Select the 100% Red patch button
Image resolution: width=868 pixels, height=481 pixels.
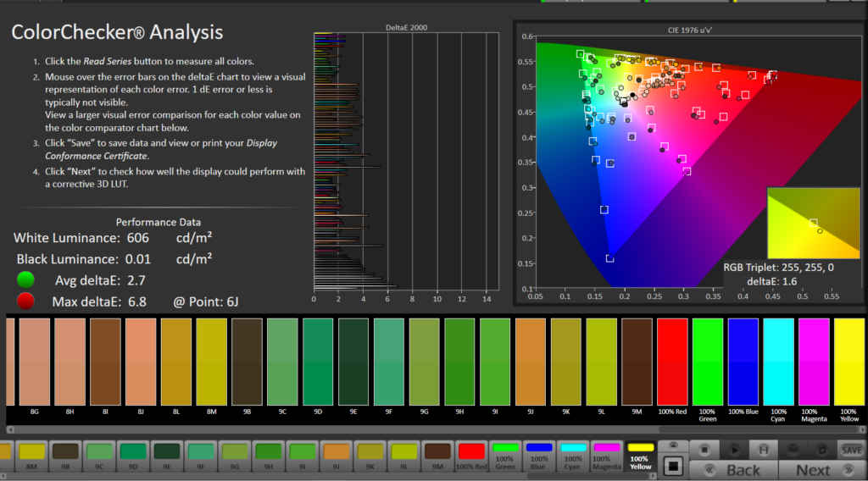point(471,456)
